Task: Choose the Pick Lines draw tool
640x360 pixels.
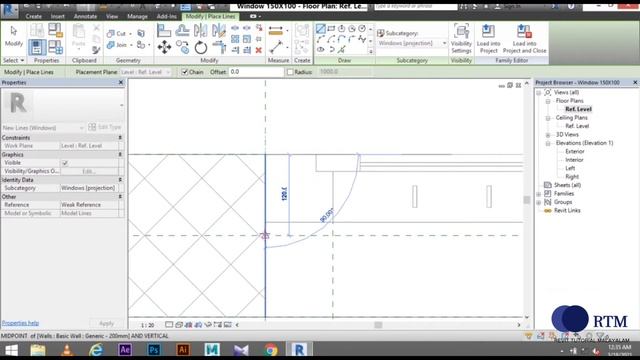Action: pos(341,50)
